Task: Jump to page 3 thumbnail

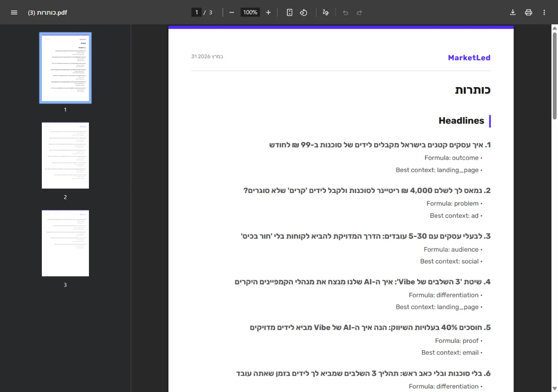Action: [x=65, y=243]
